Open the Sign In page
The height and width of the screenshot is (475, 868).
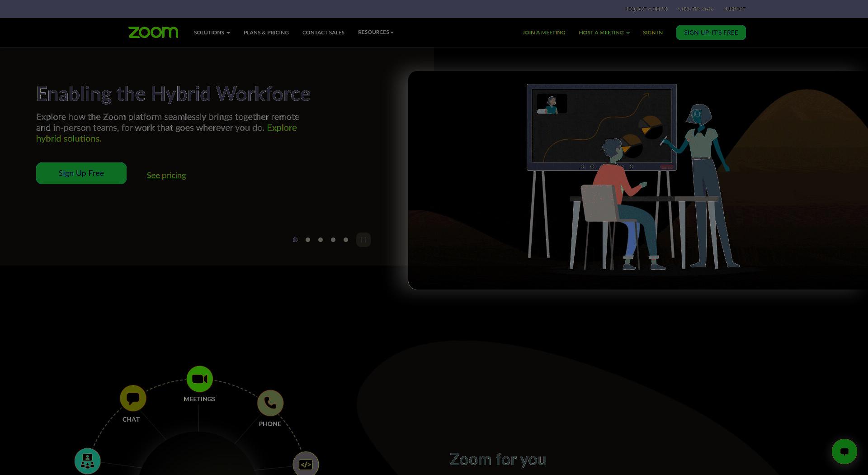tap(653, 33)
